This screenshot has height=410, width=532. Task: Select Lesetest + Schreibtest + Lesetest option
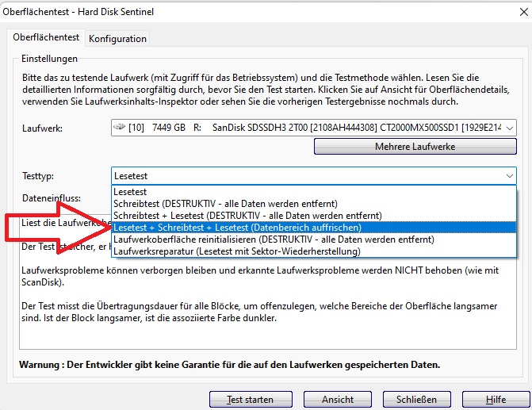[x=314, y=228]
